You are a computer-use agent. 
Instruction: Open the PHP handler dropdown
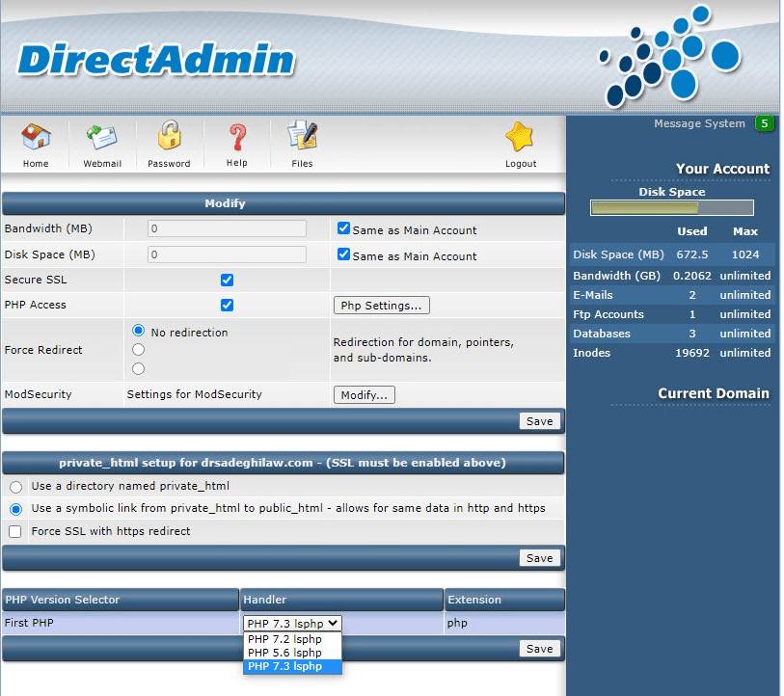tap(292, 624)
